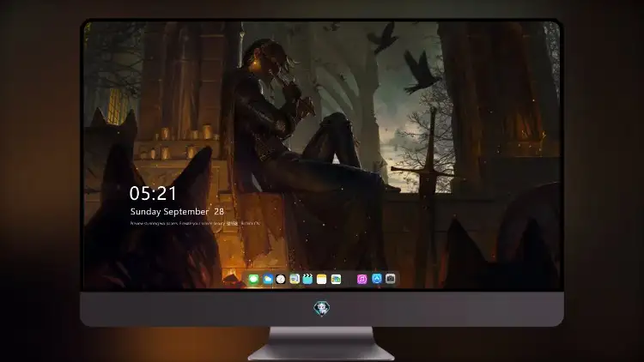Open the green Messages app in the dock

click(x=253, y=279)
